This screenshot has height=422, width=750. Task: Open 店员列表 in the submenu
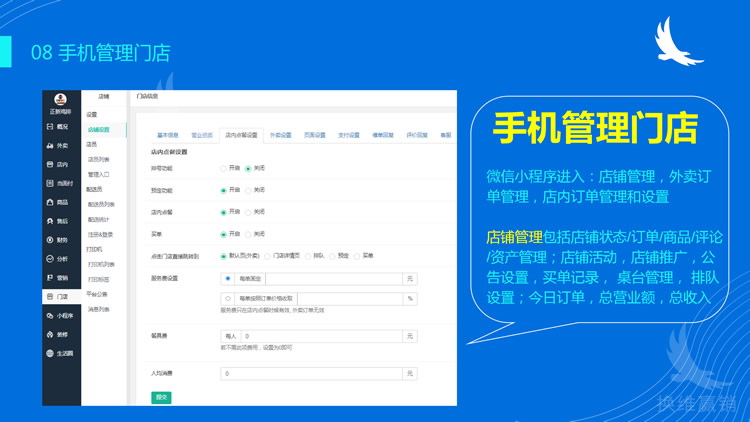tap(99, 159)
